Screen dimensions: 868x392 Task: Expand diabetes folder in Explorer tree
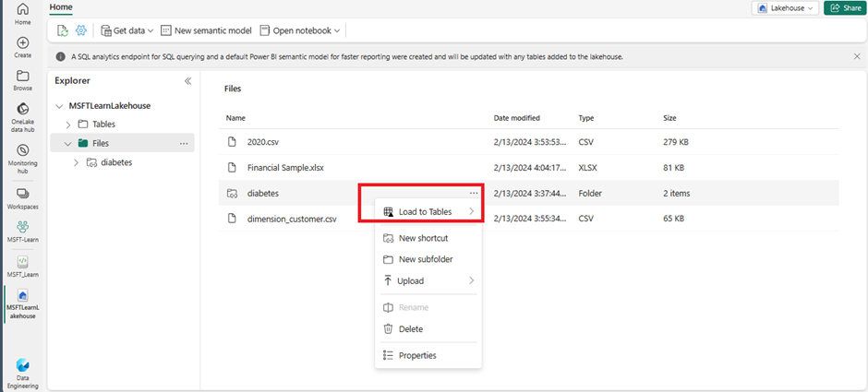77,162
